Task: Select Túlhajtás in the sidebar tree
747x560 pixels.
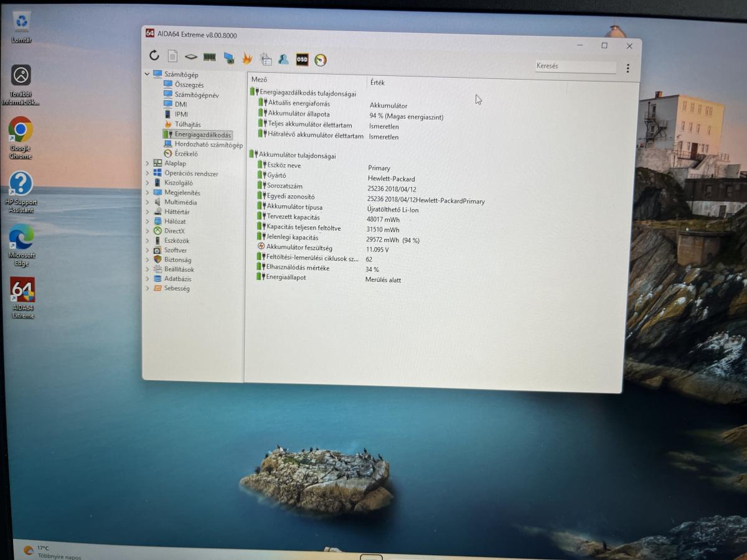Action: [x=187, y=124]
